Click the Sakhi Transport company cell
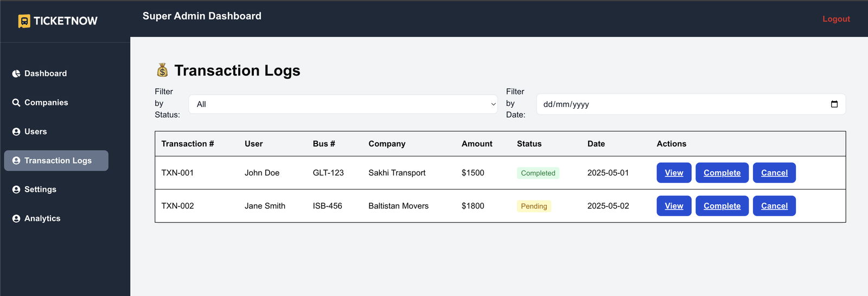This screenshot has width=868, height=296. click(x=397, y=173)
